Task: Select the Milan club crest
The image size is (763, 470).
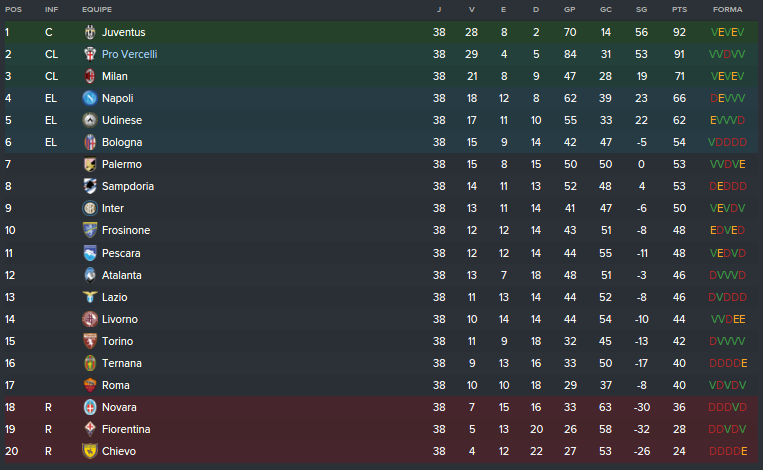Action: point(90,76)
